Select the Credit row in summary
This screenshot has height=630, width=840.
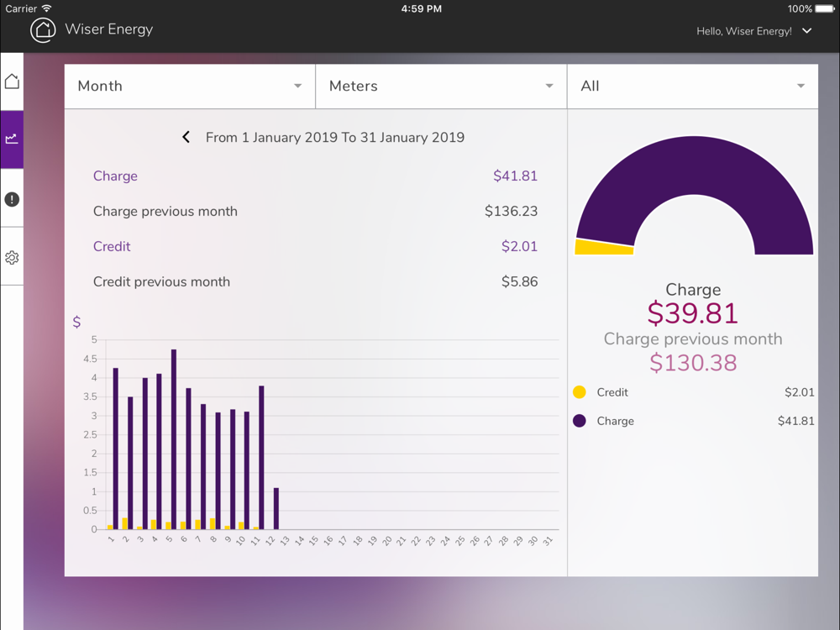pyautogui.click(x=315, y=247)
